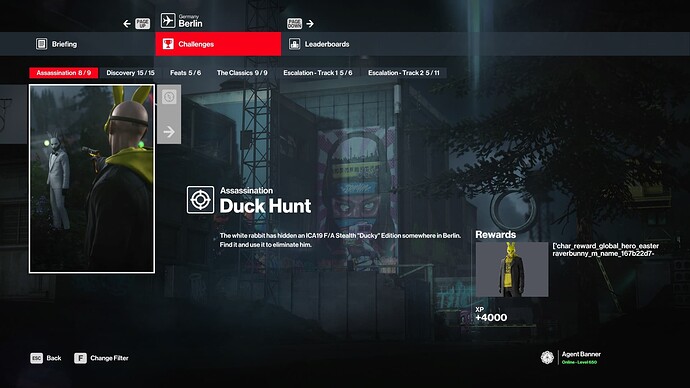Select The Classics 9/9 filter
Viewport: 690px width, 388px height.
pos(242,73)
